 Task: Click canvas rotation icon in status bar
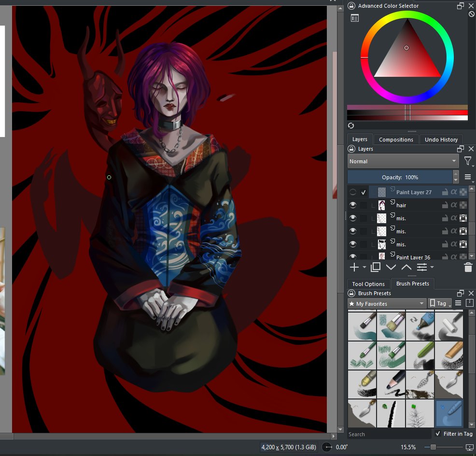tap(327, 447)
